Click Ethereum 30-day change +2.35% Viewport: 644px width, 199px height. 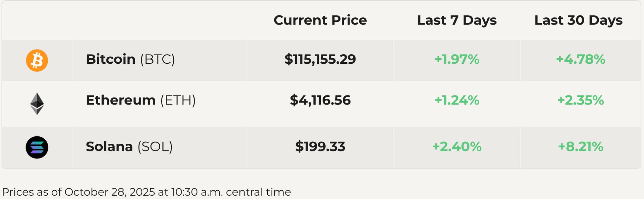(x=581, y=100)
